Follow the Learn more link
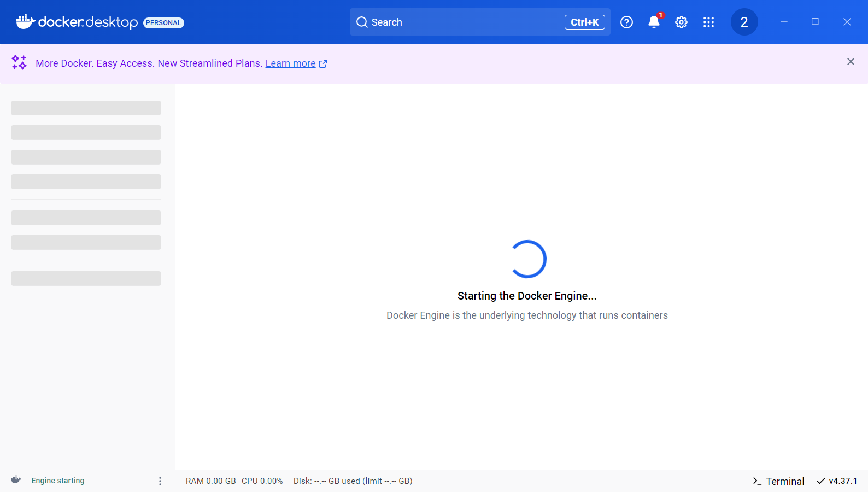Image resolution: width=868 pixels, height=492 pixels. (290, 63)
